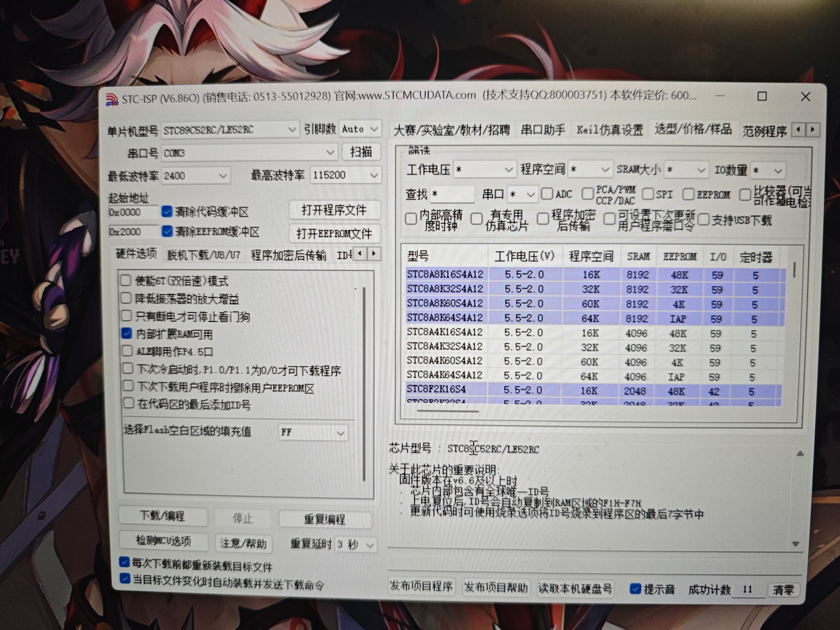Uncheck 清除EEPROM缓冲区 checkbox
The width and height of the screenshot is (840, 630).
pos(167,231)
